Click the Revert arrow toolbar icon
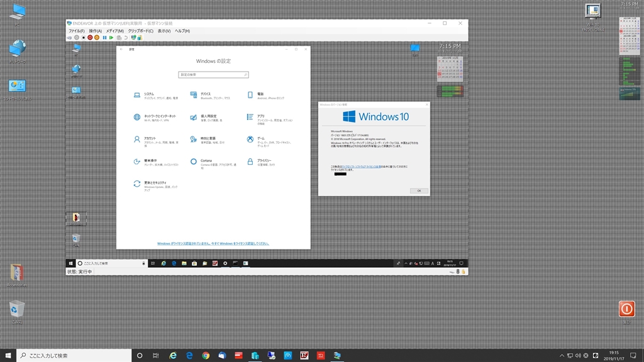This screenshot has height=362, width=644. click(x=126, y=38)
